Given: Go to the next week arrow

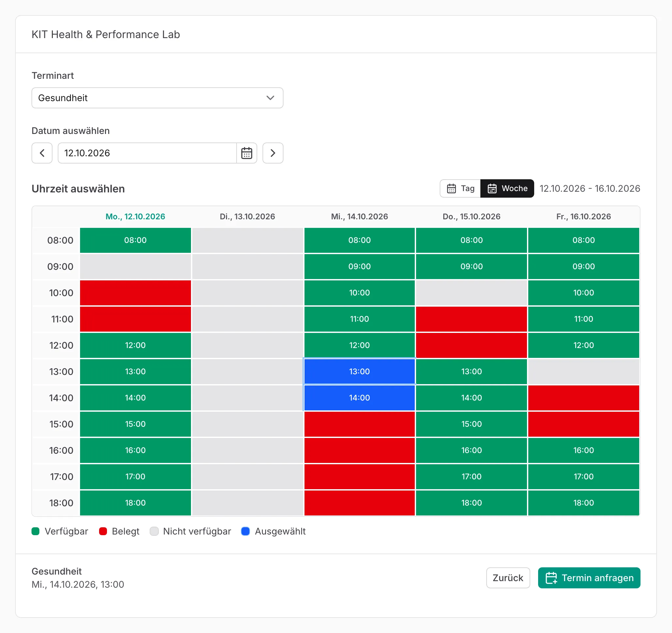Looking at the screenshot, I should [x=273, y=153].
